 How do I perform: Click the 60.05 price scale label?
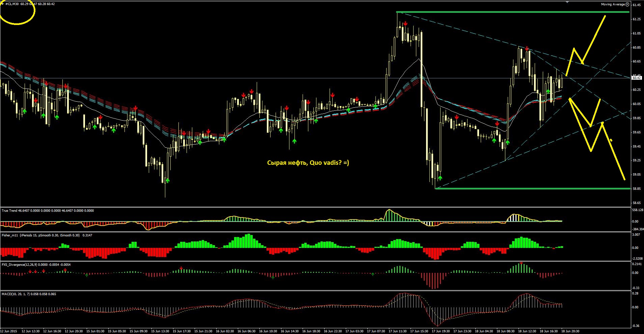pyautogui.click(x=637, y=104)
